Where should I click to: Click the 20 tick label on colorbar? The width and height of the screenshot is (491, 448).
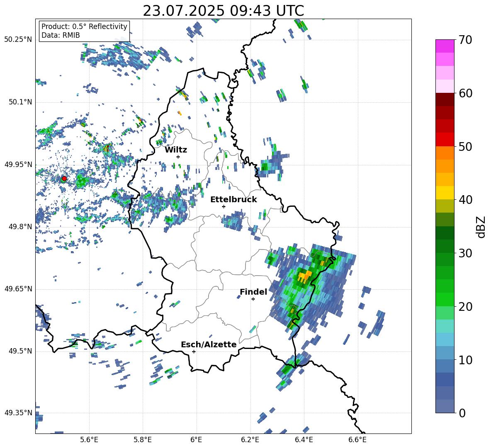point(465,307)
